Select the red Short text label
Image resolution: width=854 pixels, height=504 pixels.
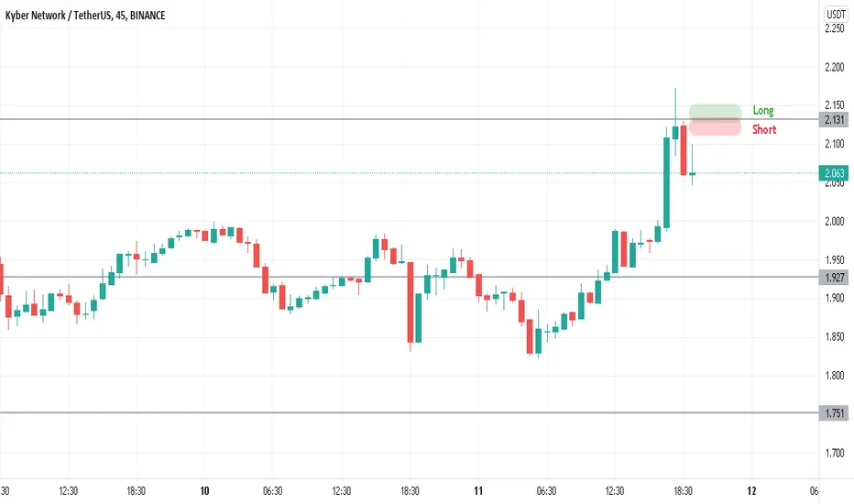(x=764, y=130)
